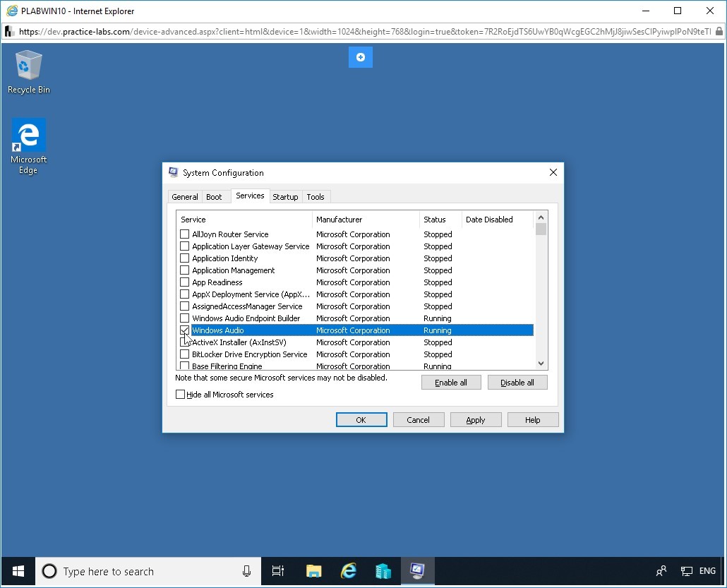Viewport: 727px width, 588px height.
Task: Toggle the BitLocker Drive Encryption Service checkbox
Action: tap(184, 354)
